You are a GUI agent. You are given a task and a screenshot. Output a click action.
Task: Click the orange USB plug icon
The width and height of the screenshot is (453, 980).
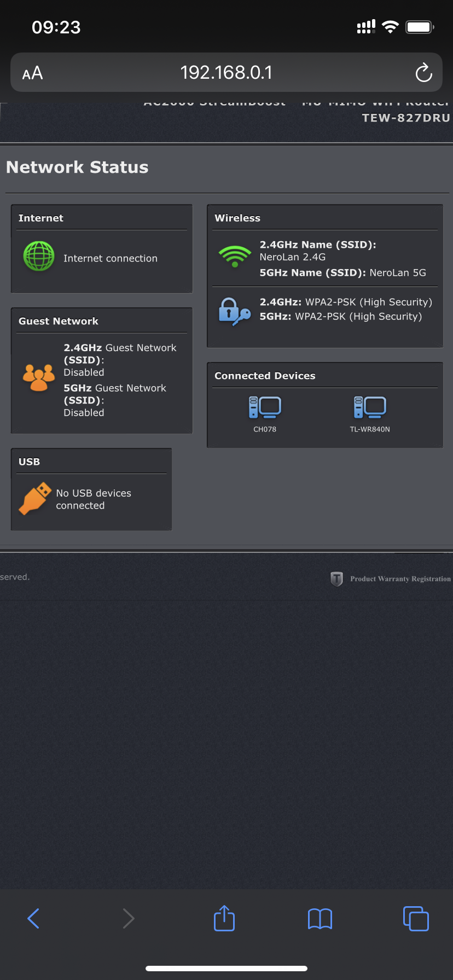tap(34, 498)
